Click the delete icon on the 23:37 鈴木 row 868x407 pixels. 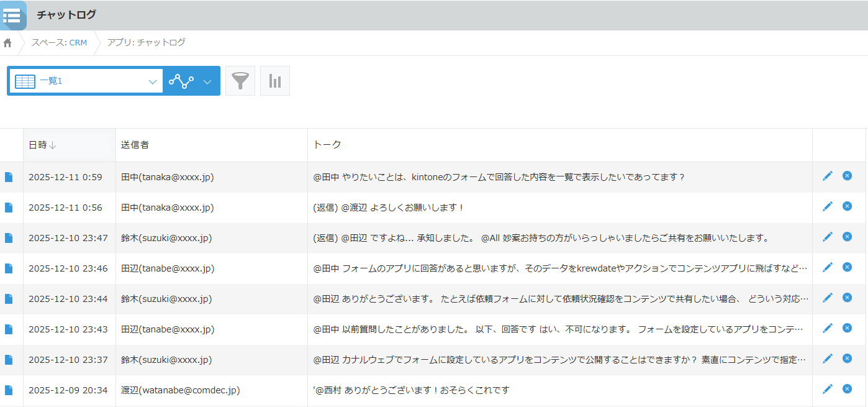[x=847, y=358]
